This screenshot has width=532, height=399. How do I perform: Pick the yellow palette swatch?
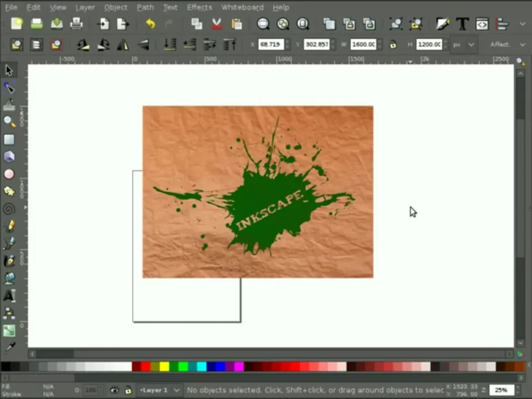point(164,366)
